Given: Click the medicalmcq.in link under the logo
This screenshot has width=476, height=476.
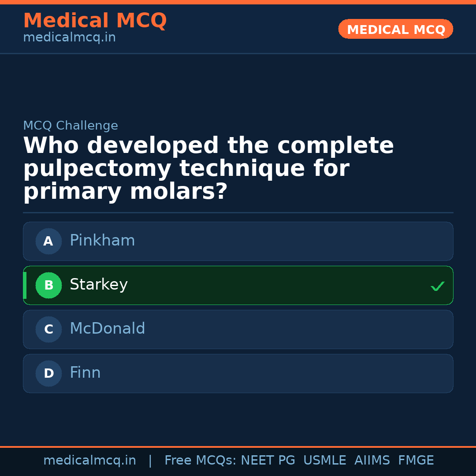Looking at the screenshot, I should (69, 37).
